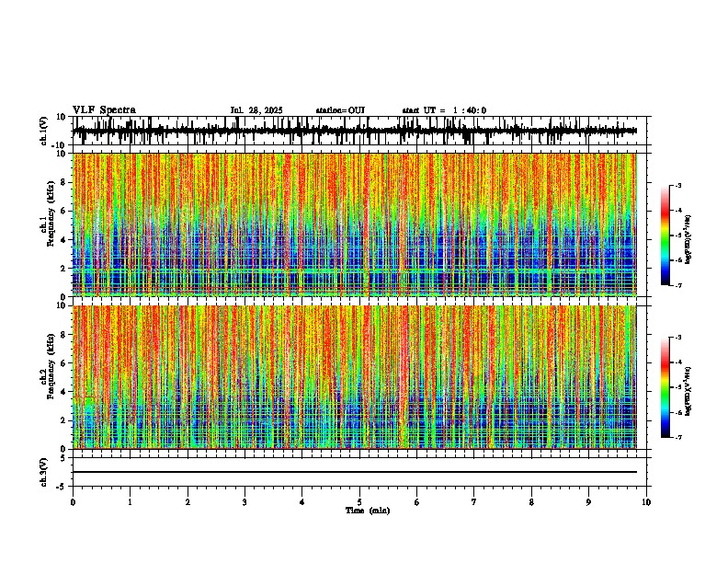
Task: Click the "Time (min)" axis label
Action: coord(368,511)
